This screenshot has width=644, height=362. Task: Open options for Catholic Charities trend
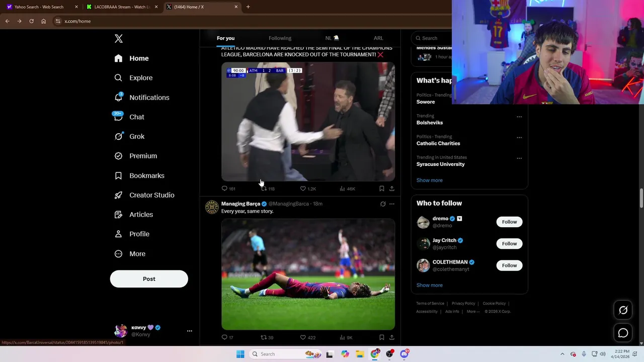[519, 137]
